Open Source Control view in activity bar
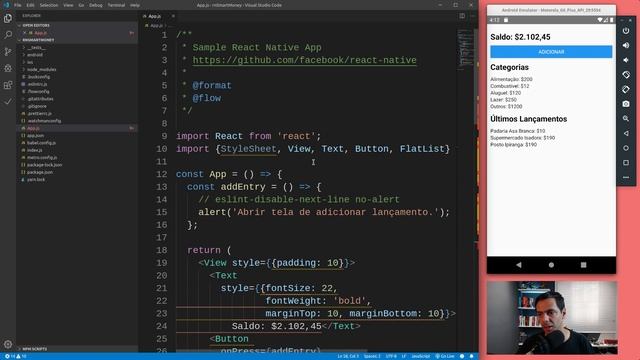 point(8,52)
